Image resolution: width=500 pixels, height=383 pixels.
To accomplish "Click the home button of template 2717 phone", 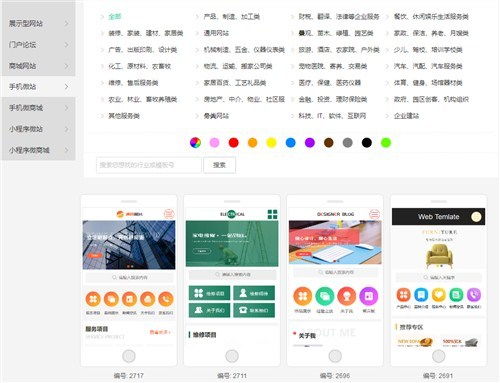I will click(129, 356).
